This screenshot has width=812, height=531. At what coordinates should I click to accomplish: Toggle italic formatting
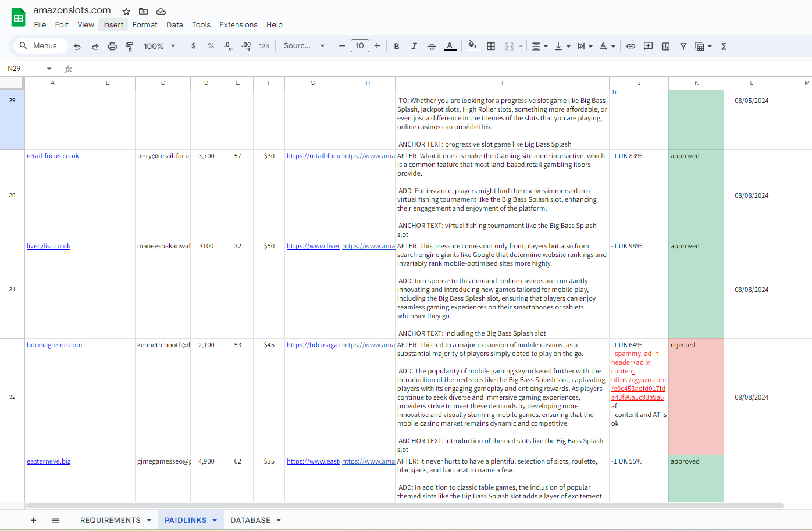tap(414, 47)
